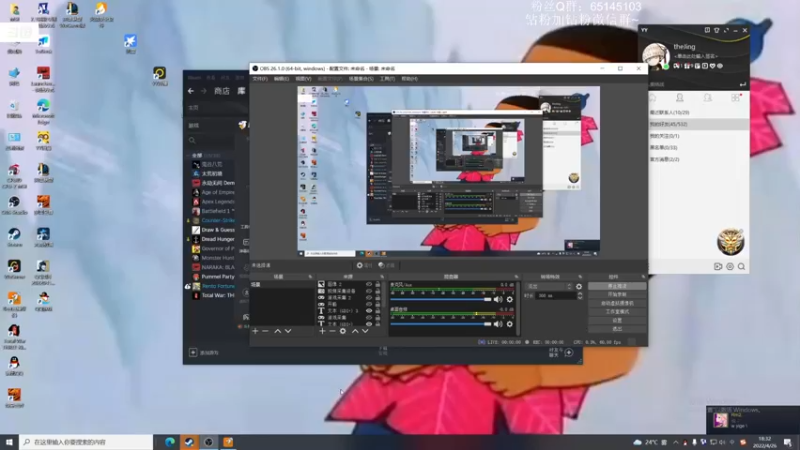The height and width of the screenshot is (450, 800).
Task: Mute the 麦克风/Aux speaker icon
Action: [498, 299]
